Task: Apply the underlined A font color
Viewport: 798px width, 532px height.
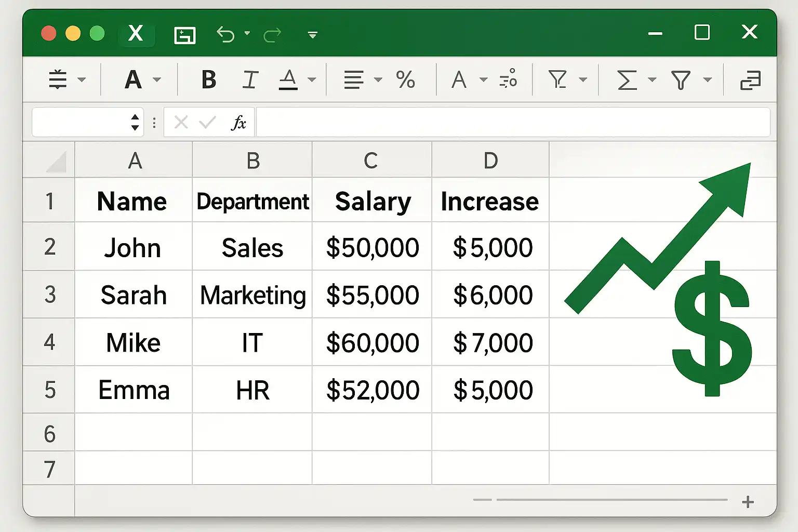Action: (288, 80)
